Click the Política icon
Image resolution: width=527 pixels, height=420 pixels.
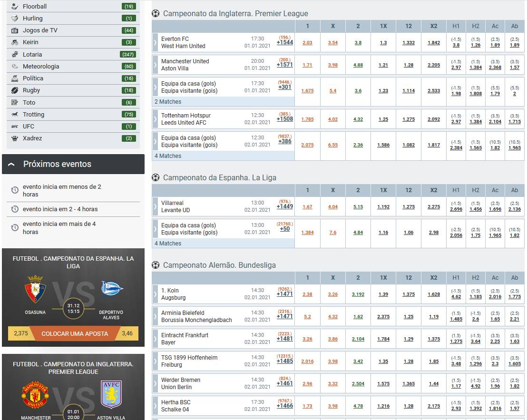(x=14, y=78)
